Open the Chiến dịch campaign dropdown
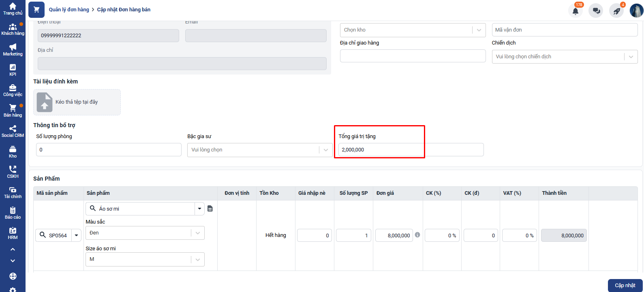 (631, 57)
